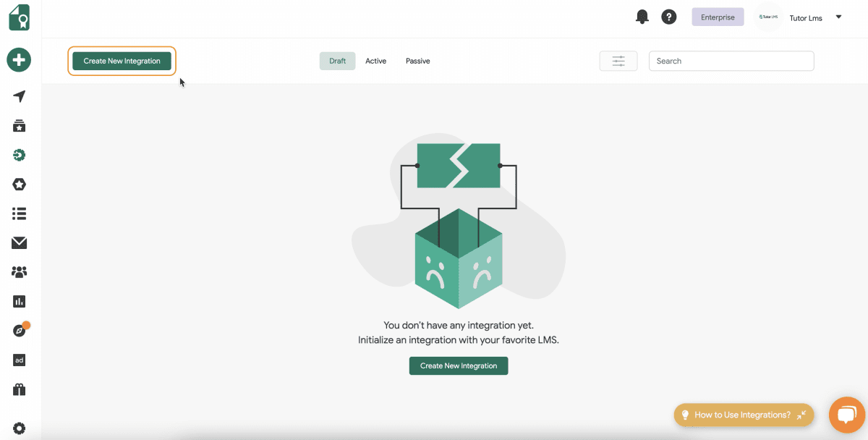Viewport: 868px width, 440px height.
Task: Open the bar chart analytics icon
Action: click(19, 301)
